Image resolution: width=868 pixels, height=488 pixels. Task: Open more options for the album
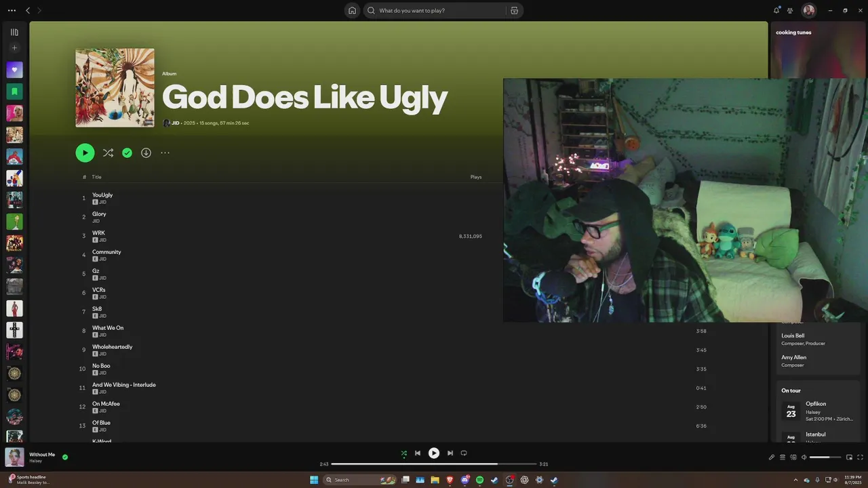tap(165, 152)
